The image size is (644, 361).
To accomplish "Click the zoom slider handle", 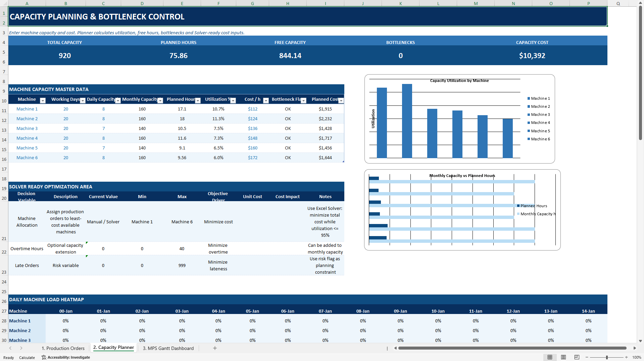I will [607, 357].
